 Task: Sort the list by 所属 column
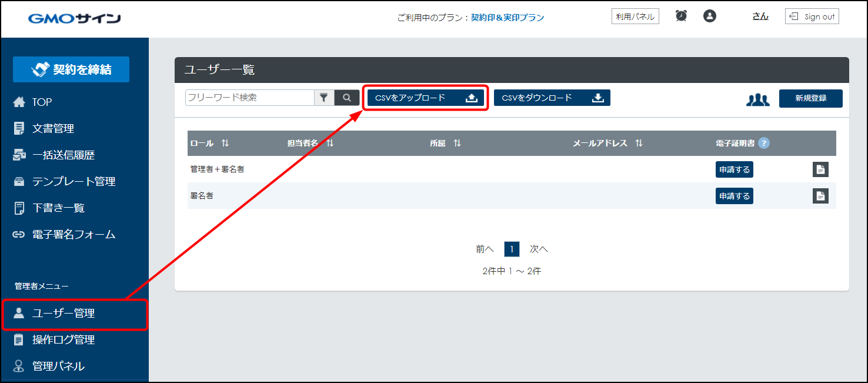click(457, 143)
